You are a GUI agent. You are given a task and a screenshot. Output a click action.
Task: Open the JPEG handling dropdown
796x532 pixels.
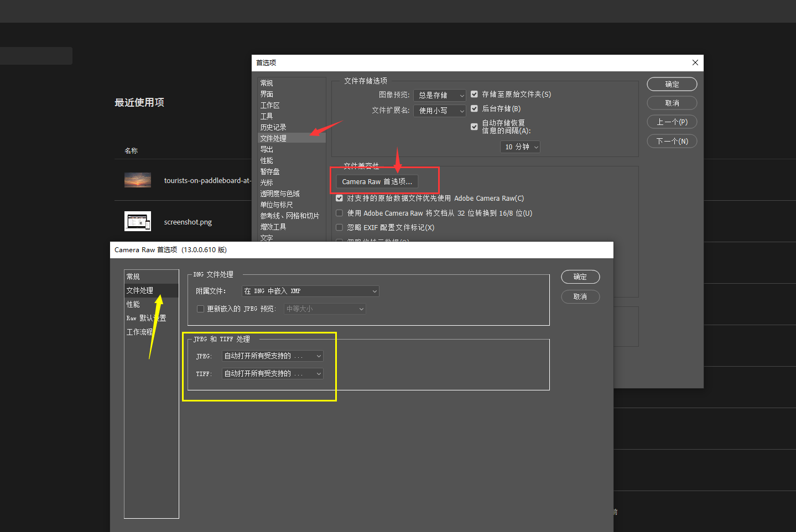[x=272, y=356]
